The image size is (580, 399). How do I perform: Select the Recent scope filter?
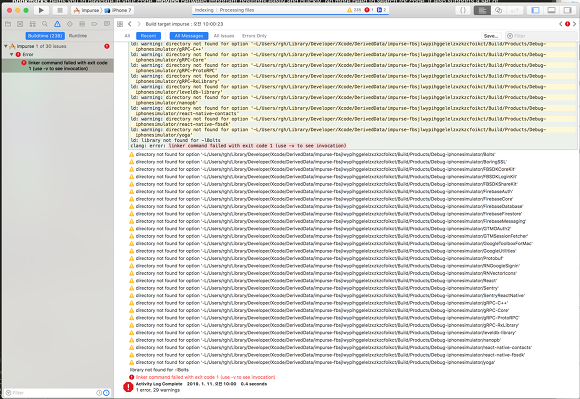[148, 36]
